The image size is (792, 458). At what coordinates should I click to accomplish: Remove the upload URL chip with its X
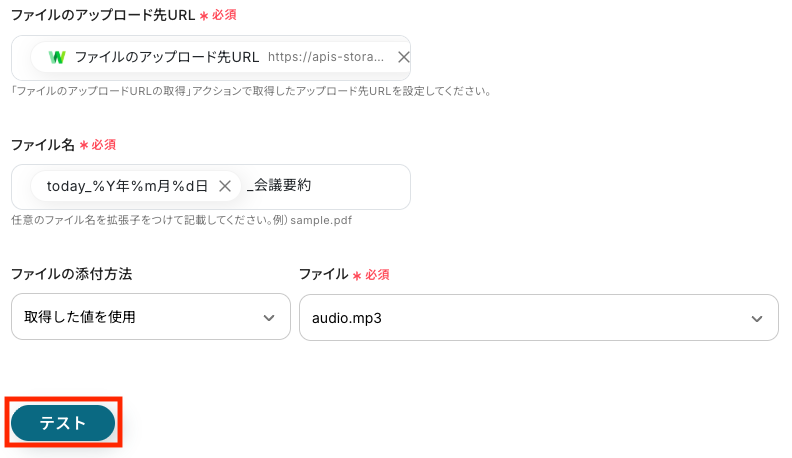(x=403, y=57)
